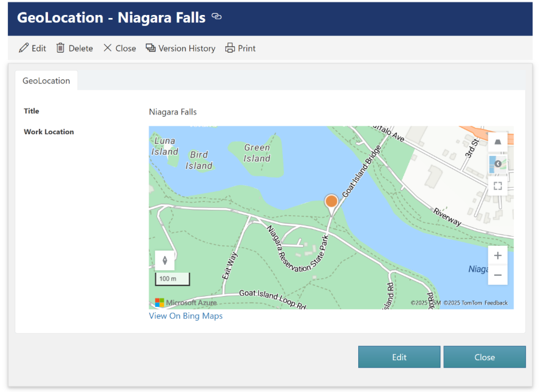The width and height of the screenshot is (541, 392).
Task: Open the View On Bing Maps link
Action: pos(186,316)
